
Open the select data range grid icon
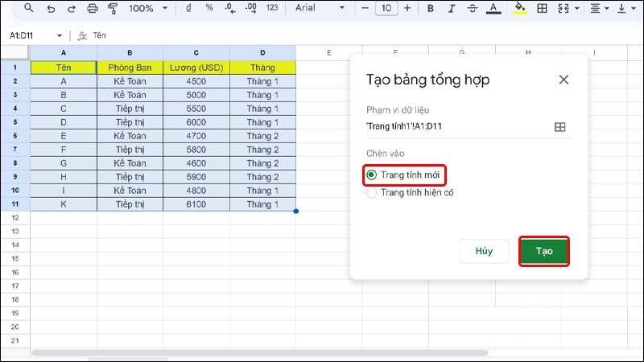coord(559,127)
